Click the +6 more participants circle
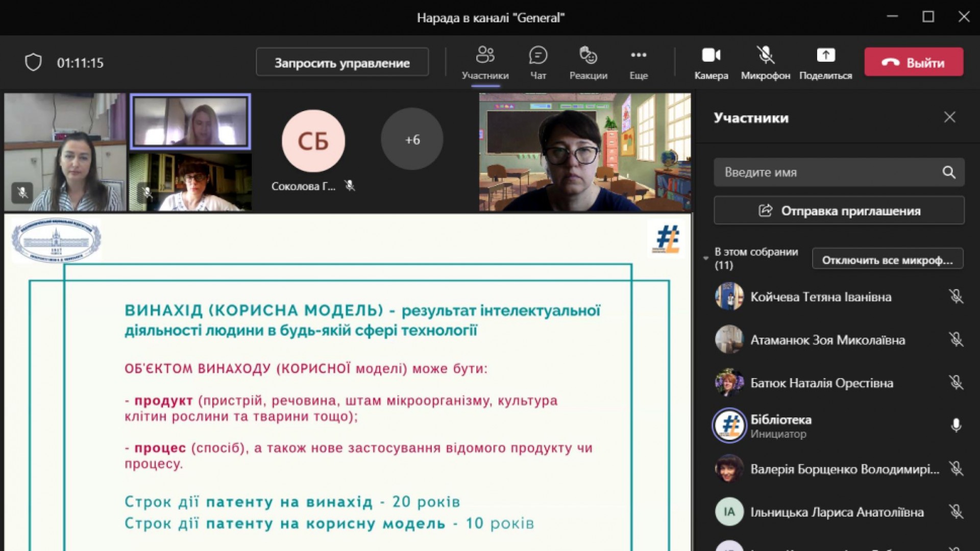Screen dimensions: 980x551 pyautogui.click(x=412, y=139)
